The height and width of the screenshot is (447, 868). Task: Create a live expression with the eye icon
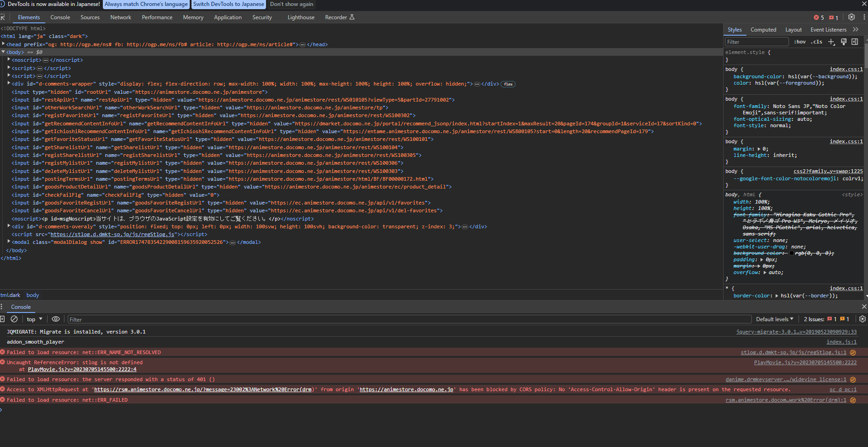tap(56, 319)
